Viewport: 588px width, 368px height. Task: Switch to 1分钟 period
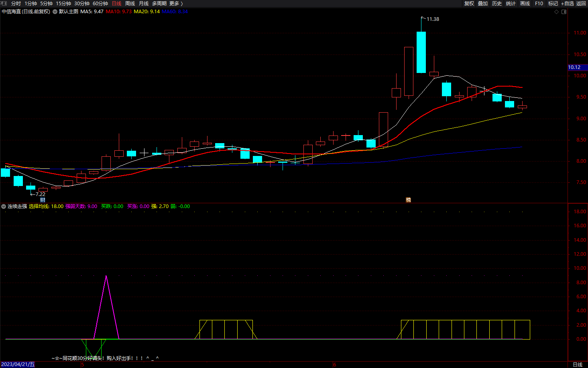(x=31, y=3)
